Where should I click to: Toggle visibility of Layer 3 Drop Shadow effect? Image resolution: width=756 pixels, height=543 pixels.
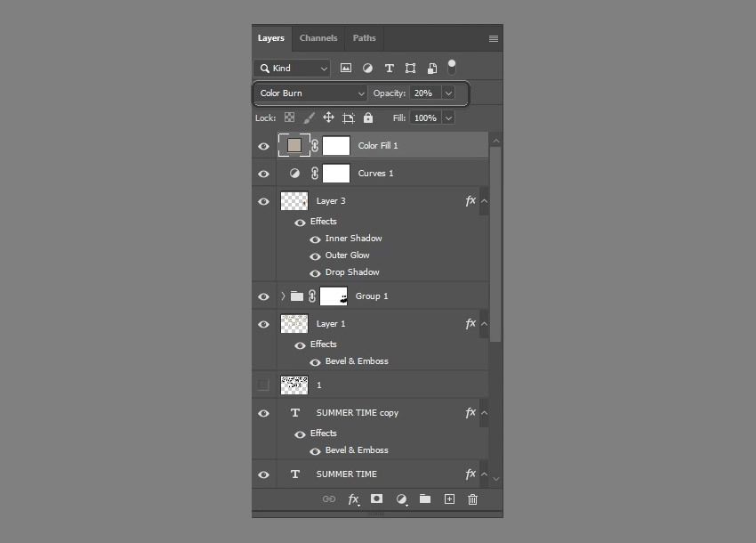(315, 273)
